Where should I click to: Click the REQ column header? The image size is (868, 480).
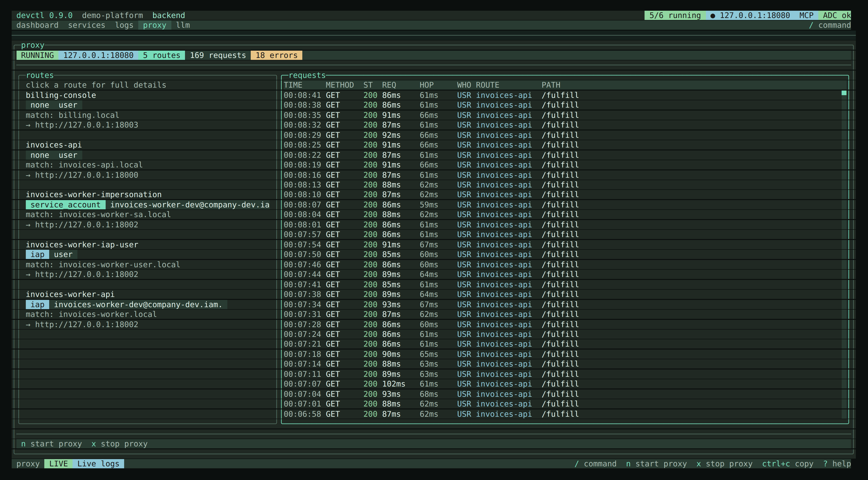point(389,85)
